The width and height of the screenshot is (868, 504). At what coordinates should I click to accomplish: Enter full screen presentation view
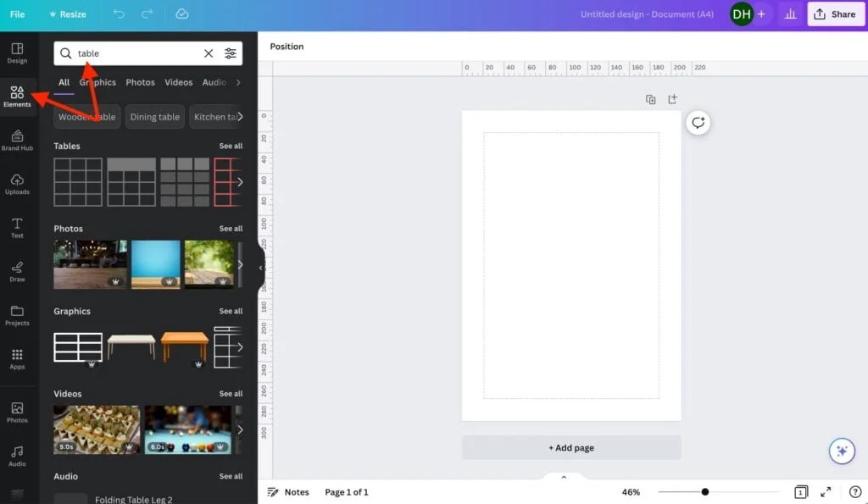click(826, 491)
